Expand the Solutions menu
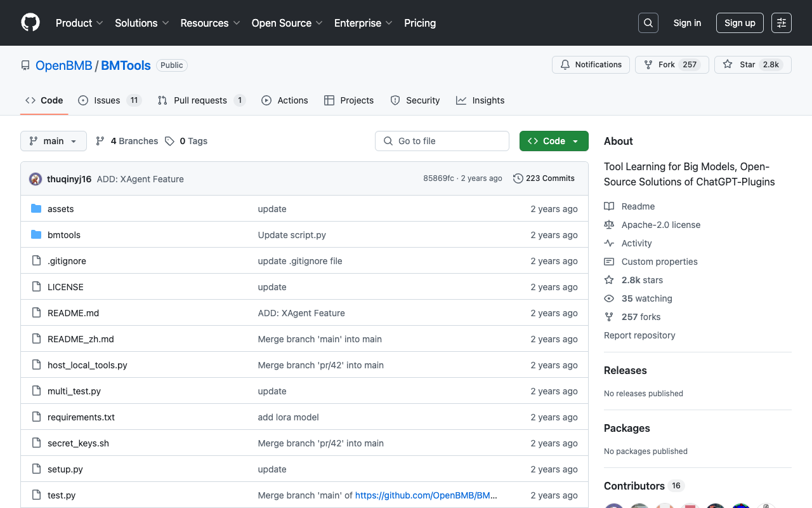This screenshot has height=508, width=812. click(142, 23)
